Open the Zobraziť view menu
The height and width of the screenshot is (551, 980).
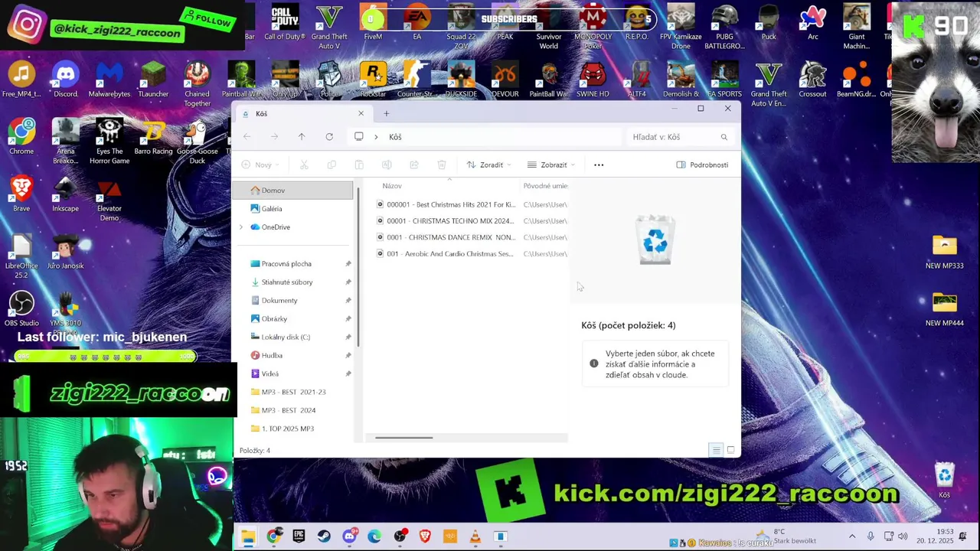[x=551, y=165]
